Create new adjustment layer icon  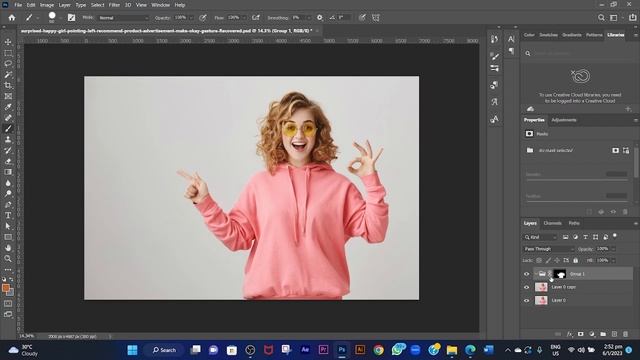tap(592, 334)
